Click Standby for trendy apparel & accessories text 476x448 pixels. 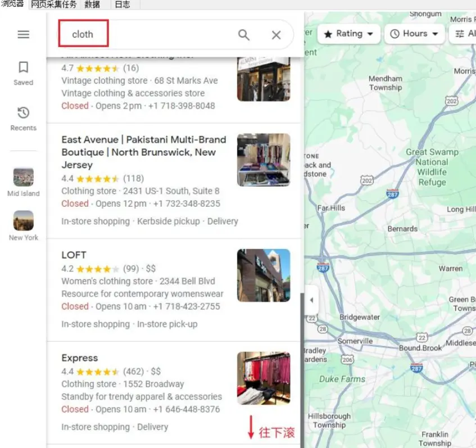tap(142, 397)
